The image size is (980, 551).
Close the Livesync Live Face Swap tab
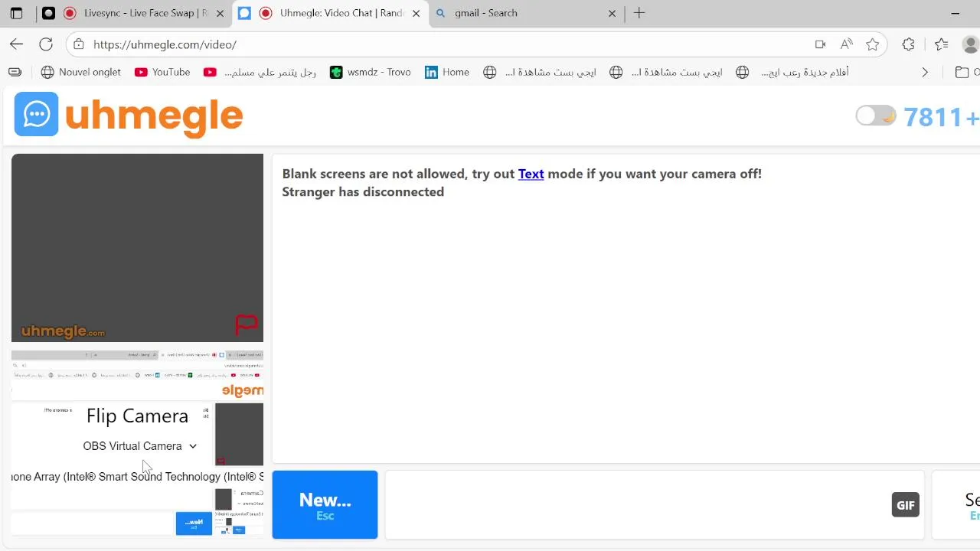[220, 13]
